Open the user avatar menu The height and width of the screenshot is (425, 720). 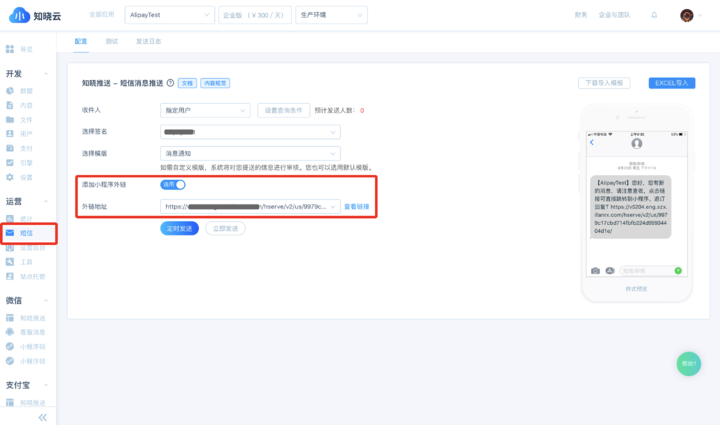pyautogui.click(x=687, y=15)
